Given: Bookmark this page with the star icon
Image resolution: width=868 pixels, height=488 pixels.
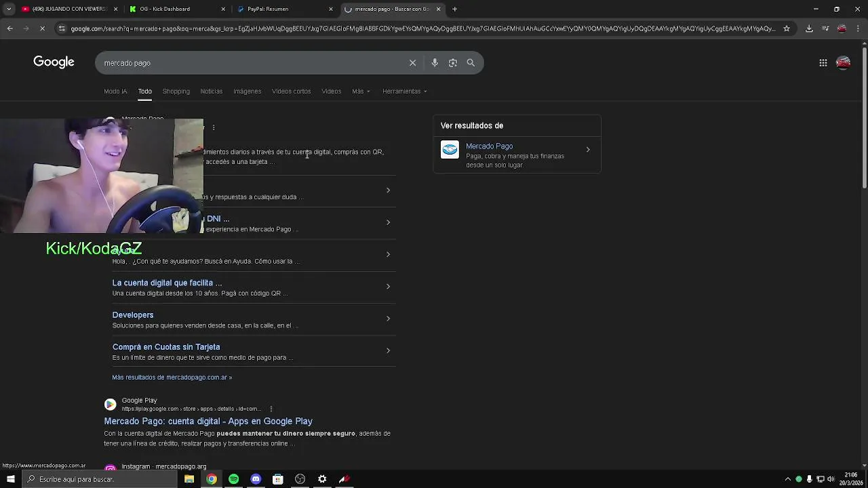Looking at the screenshot, I should pyautogui.click(x=787, y=28).
